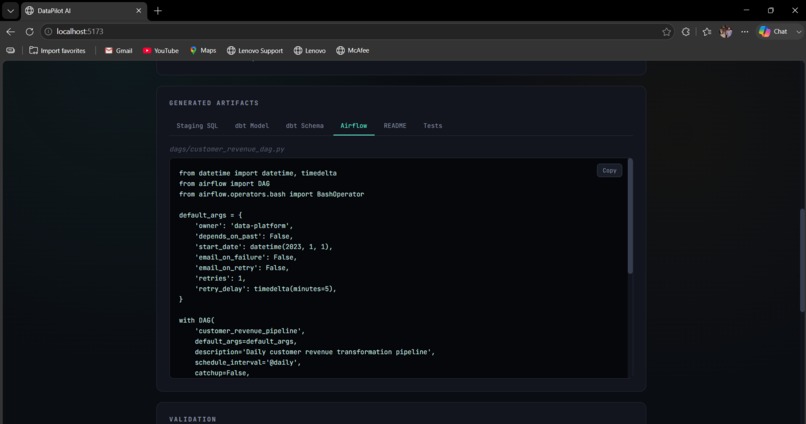Switch to the Staging SQL tab
Screen dimensions: 806x424
point(197,125)
